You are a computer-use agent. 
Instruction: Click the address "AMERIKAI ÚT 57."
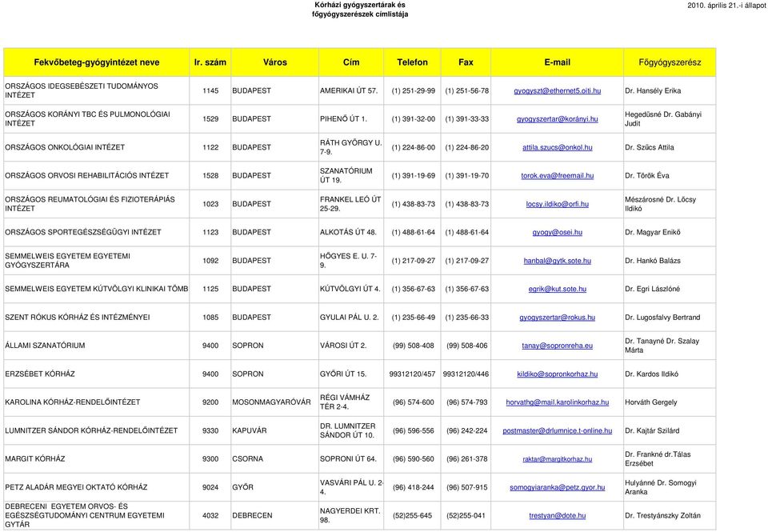pos(349,90)
